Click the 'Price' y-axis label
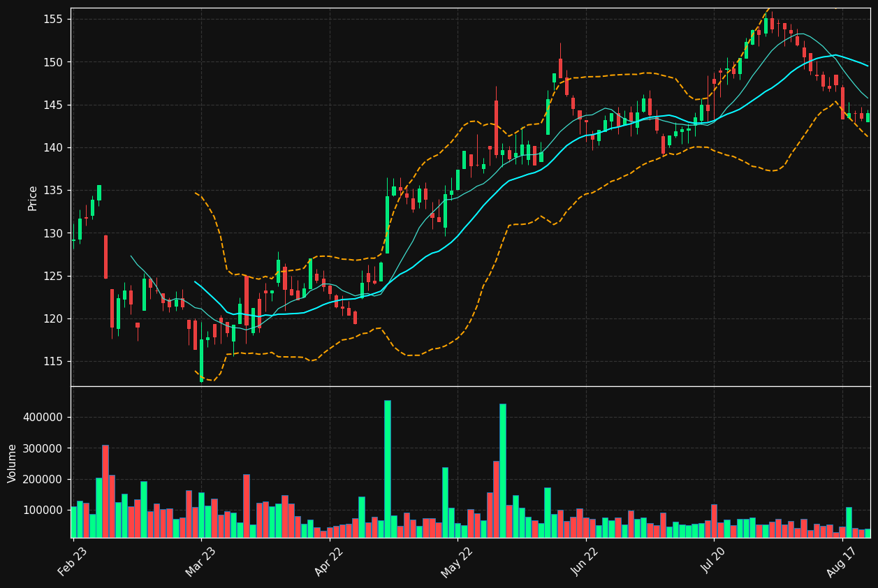Screen dimensions: 878x588 point(33,198)
